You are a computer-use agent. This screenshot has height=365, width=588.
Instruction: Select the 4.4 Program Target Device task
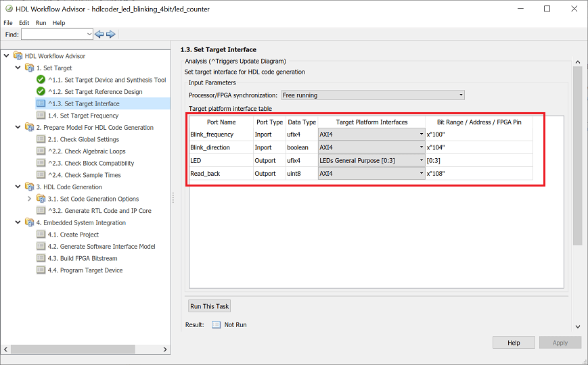point(85,270)
